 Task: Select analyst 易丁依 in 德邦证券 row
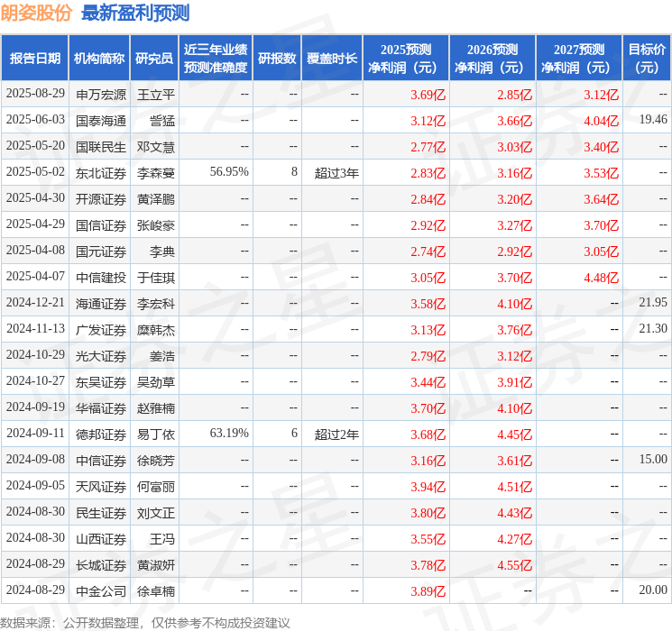click(x=155, y=434)
